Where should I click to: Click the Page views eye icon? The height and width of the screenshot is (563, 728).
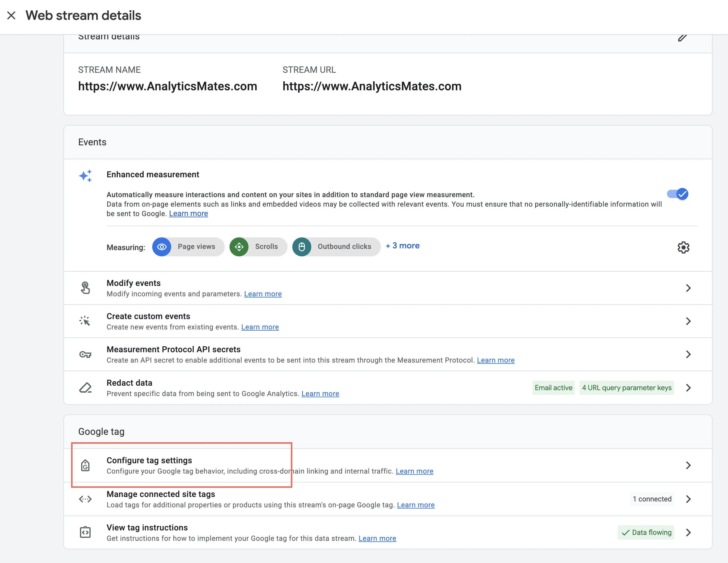click(x=162, y=247)
